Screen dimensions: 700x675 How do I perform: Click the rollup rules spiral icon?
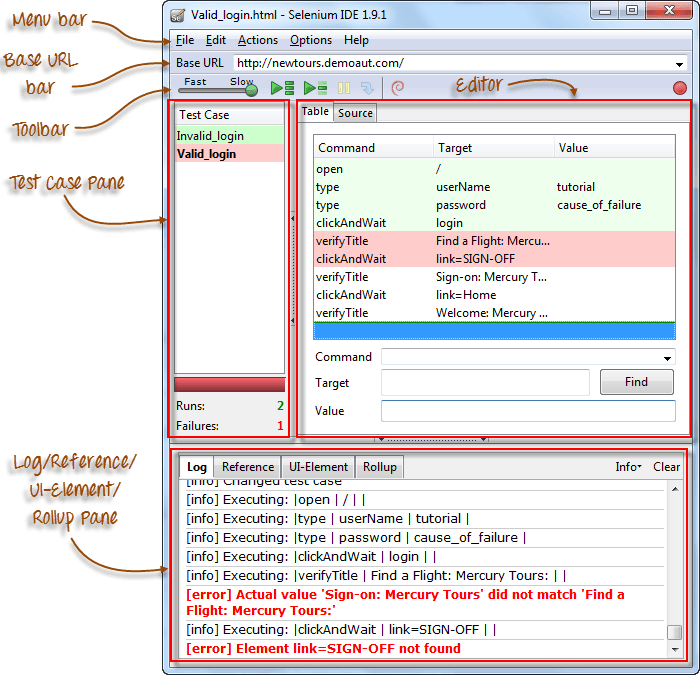398,88
